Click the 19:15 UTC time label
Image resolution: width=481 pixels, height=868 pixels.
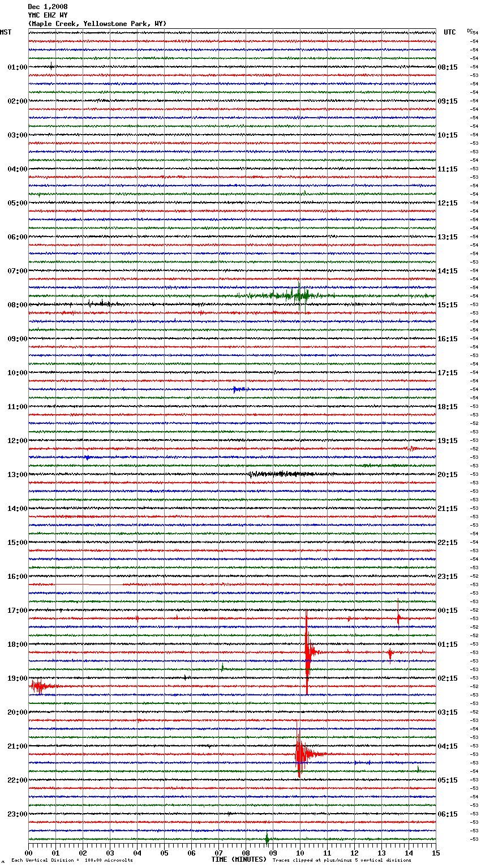[x=448, y=441]
